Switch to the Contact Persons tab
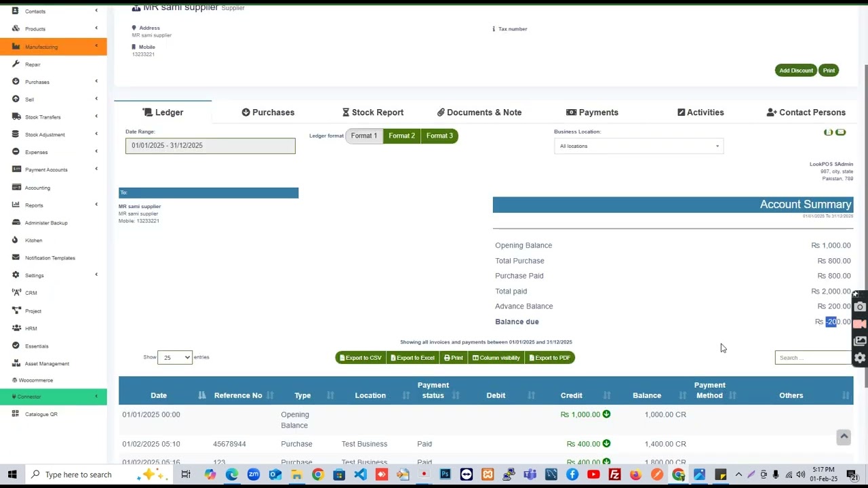This screenshot has width=868, height=488. coord(806,113)
